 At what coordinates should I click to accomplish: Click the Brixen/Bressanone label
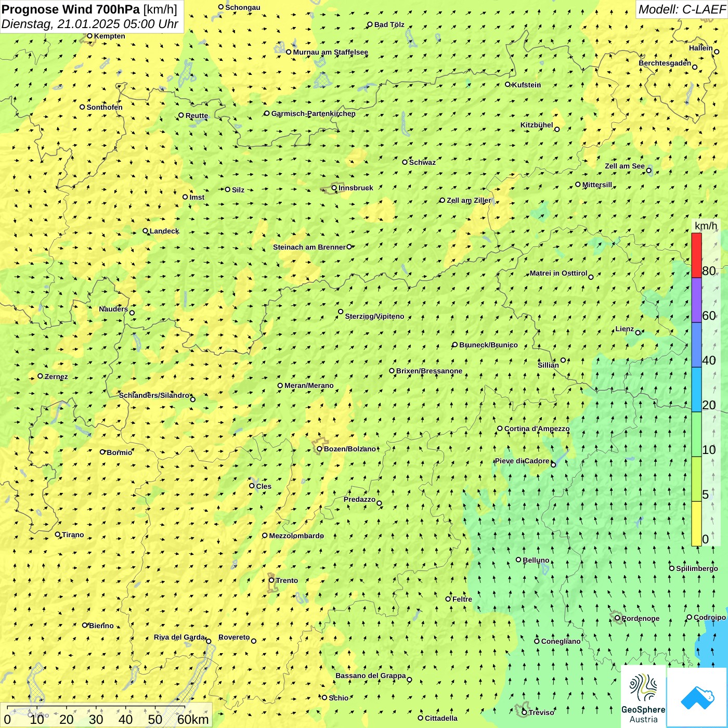(x=430, y=371)
